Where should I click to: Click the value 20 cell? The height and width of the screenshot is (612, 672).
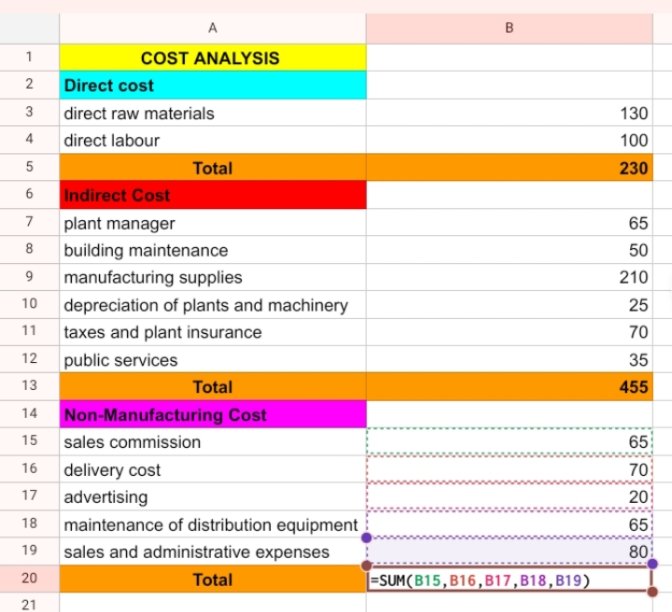click(509, 497)
